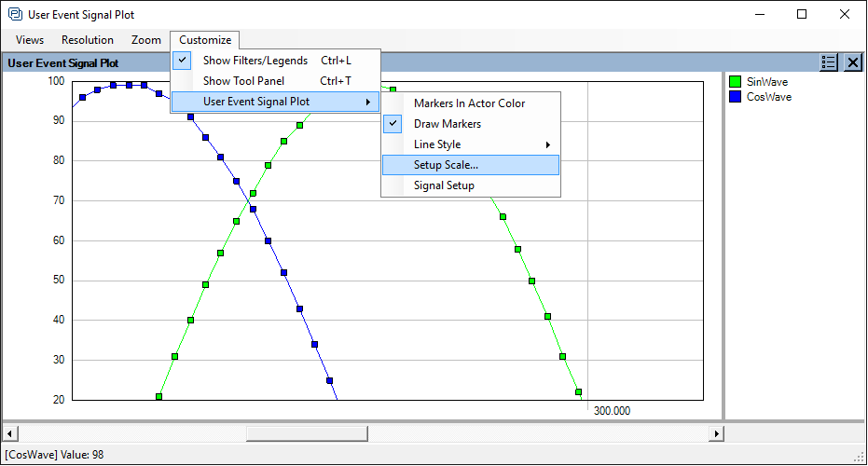Click the 100 y-axis label

click(56, 81)
